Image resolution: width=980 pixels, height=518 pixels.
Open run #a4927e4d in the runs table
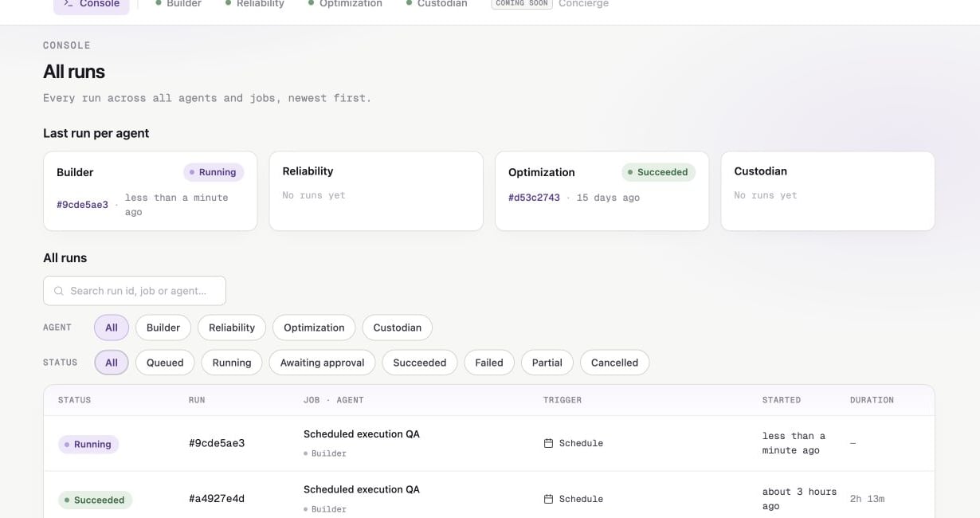coord(217,499)
